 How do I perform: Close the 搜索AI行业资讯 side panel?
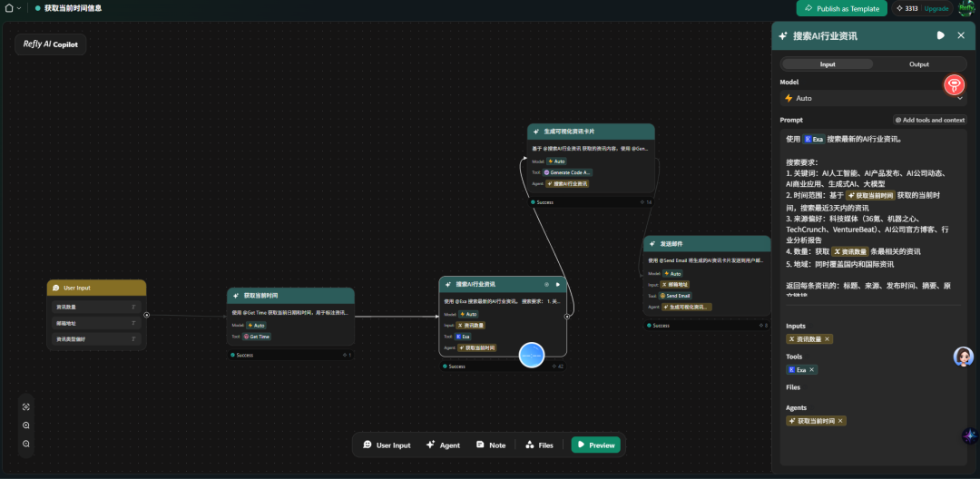[x=961, y=35]
